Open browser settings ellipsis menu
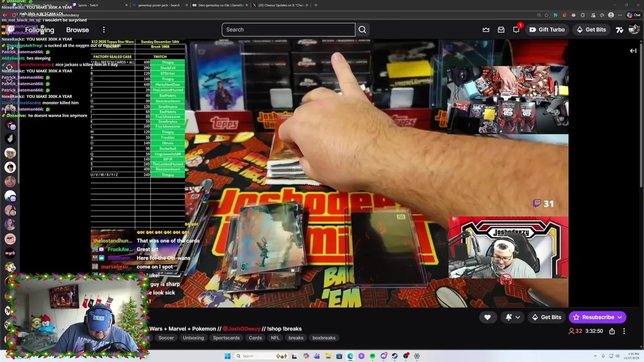 (620, 15)
